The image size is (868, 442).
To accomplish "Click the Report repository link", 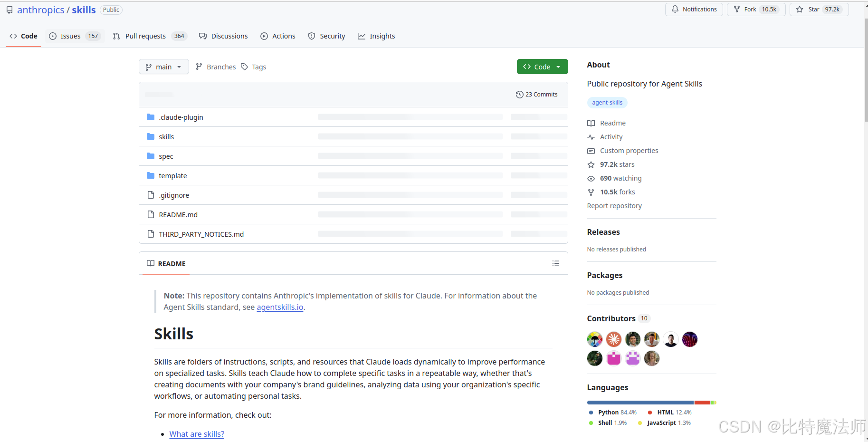I will coord(614,206).
